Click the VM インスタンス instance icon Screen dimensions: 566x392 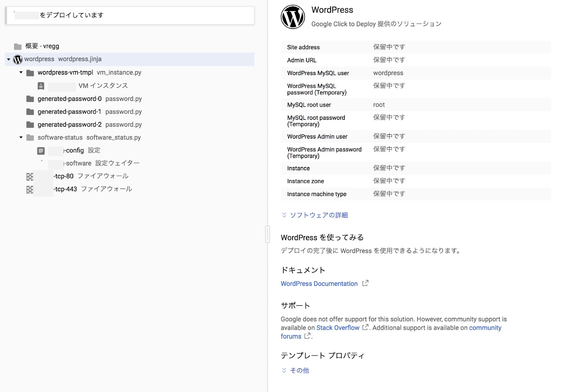(x=41, y=86)
